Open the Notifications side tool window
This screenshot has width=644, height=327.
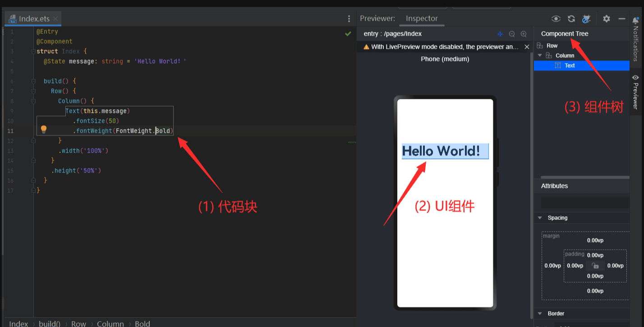point(635,39)
